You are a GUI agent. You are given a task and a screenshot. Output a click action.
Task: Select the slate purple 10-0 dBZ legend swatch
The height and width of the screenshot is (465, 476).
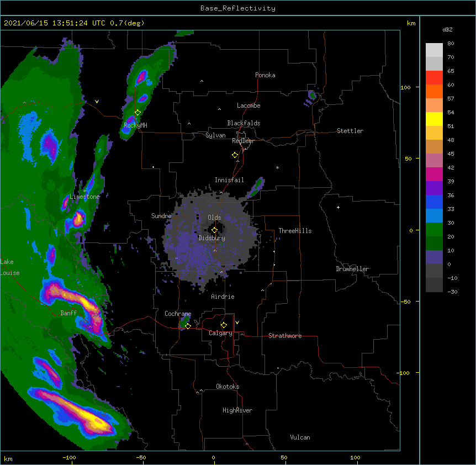coord(434,257)
